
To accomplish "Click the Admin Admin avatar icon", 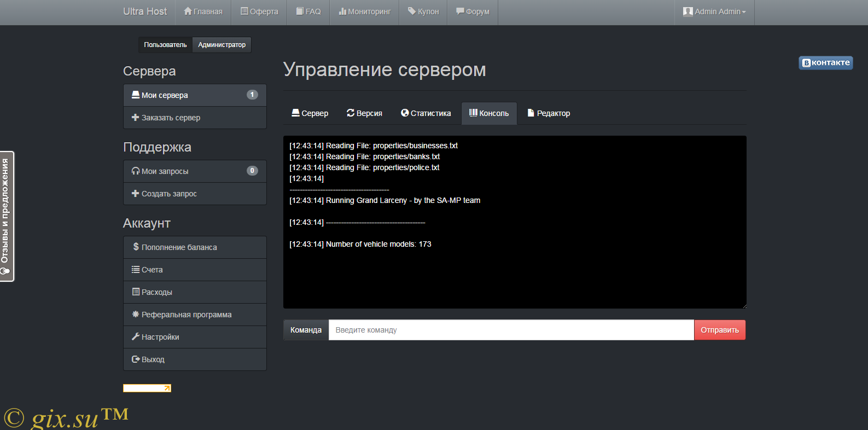I will tap(688, 11).
